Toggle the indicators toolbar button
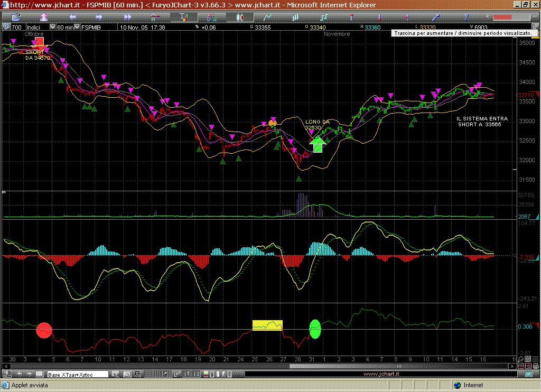Image resolution: width=541 pixels, height=392 pixels. 184,17
